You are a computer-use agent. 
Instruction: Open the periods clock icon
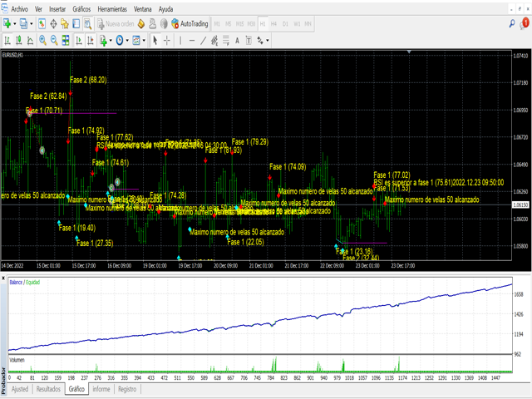tap(120, 41)
